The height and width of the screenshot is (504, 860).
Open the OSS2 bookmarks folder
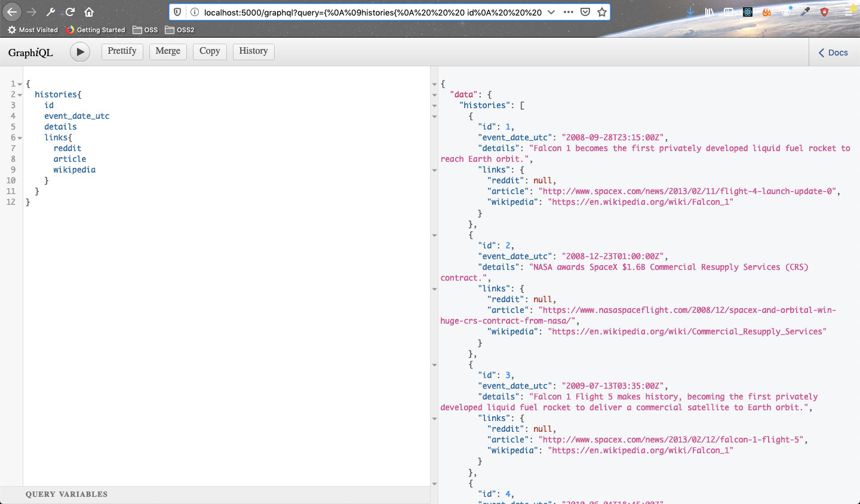pos(180,30)
